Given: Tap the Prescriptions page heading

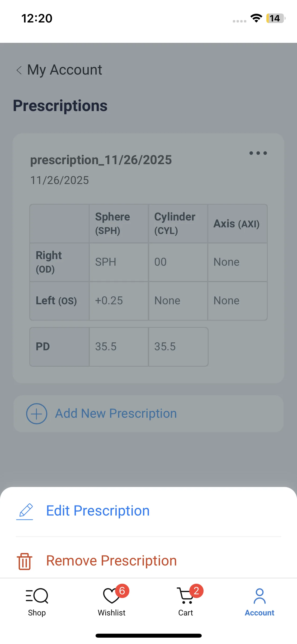Looking at the screenshot, I should tap(60, 106).
